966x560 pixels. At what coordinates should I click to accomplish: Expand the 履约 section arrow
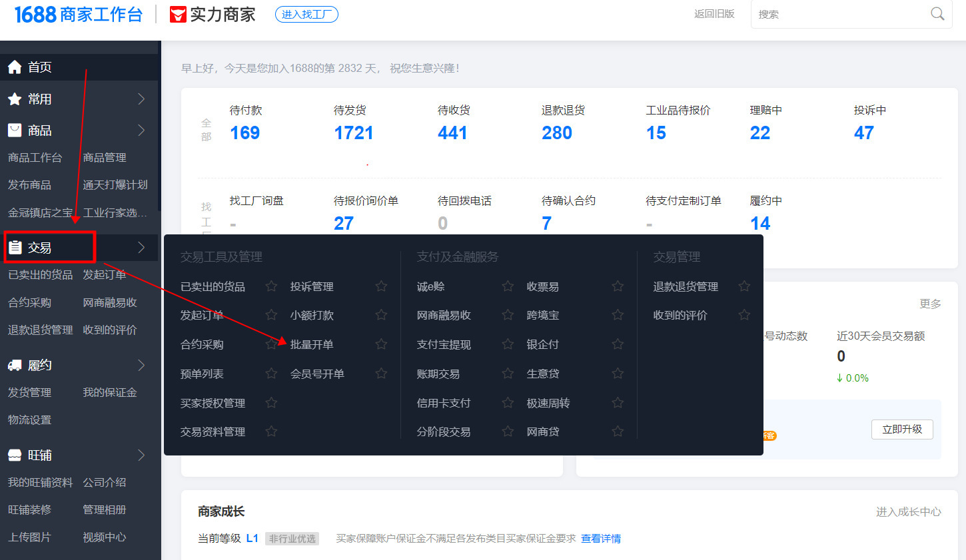141,365
